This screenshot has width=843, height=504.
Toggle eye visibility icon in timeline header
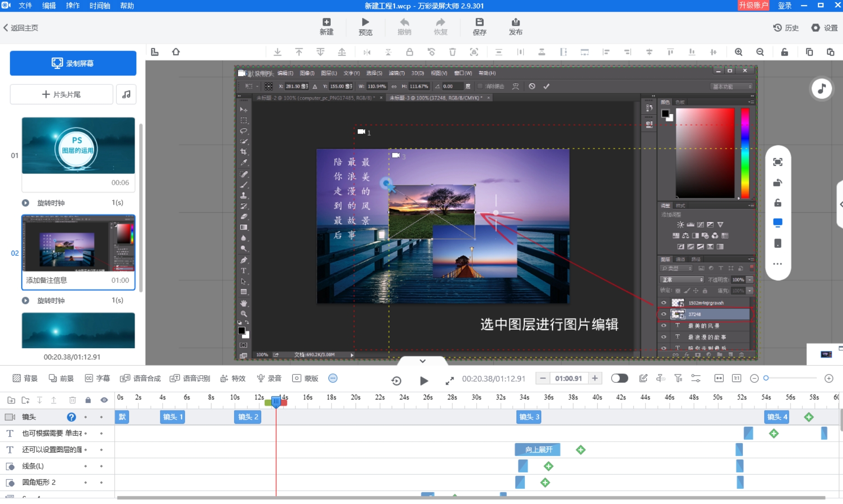pyautogui.click(x=104, y=400)
